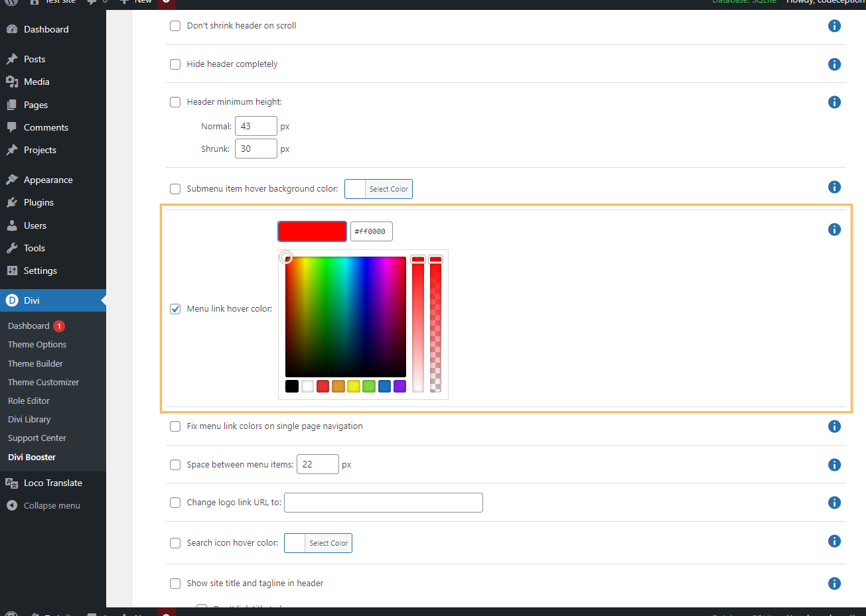The image size is (866, 616).
Task: Open the Theme Builder submenu item
Action: (x=35, y=363)
